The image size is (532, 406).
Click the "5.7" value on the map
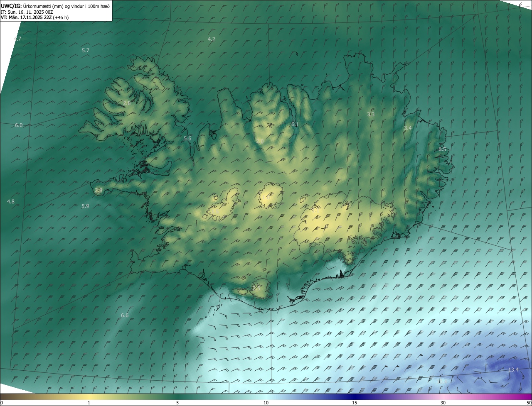coord(86,50)
